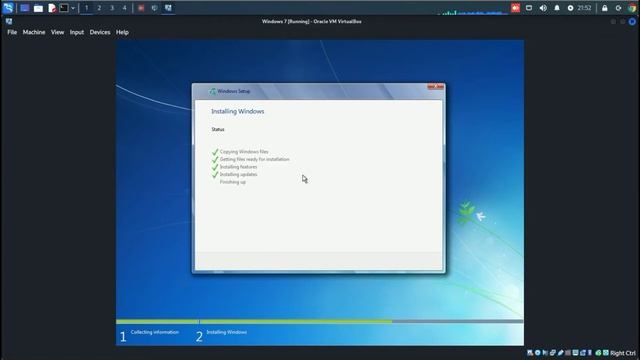
Task: Open the Input menu
Action: (x=77, y=32)
